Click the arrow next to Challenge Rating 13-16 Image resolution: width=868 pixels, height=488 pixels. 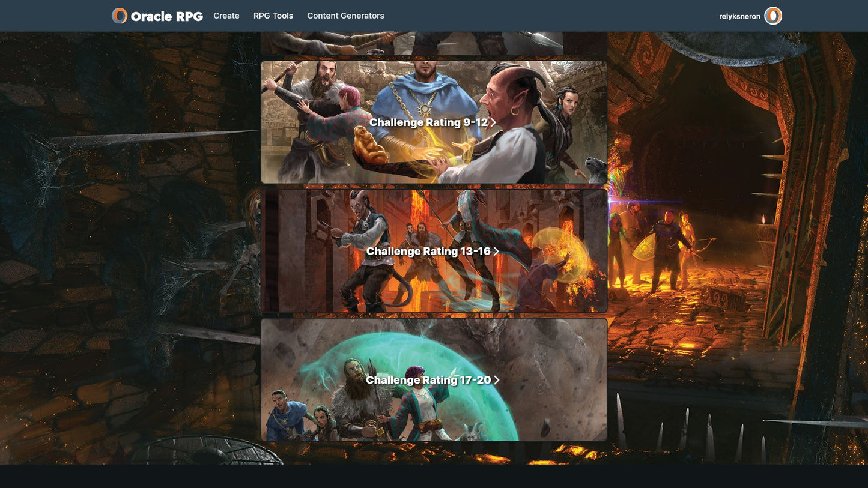click(496, 252)
